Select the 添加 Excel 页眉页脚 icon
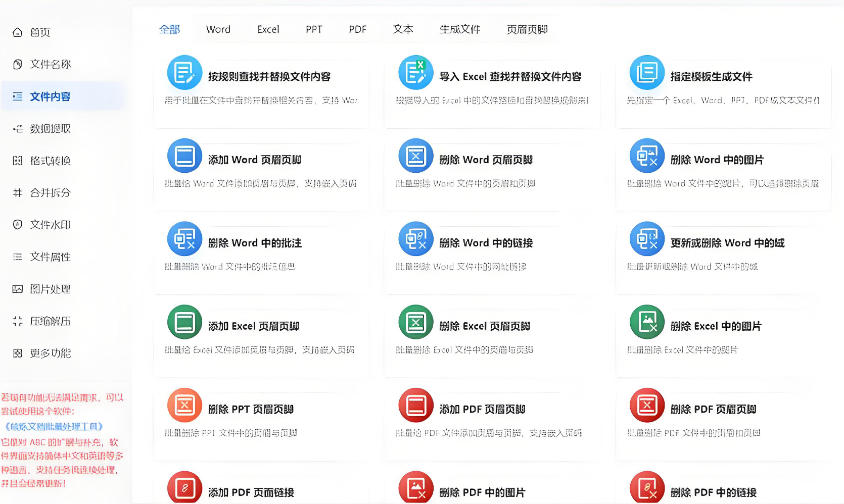The image size is (844, 504). pos(185,322)
